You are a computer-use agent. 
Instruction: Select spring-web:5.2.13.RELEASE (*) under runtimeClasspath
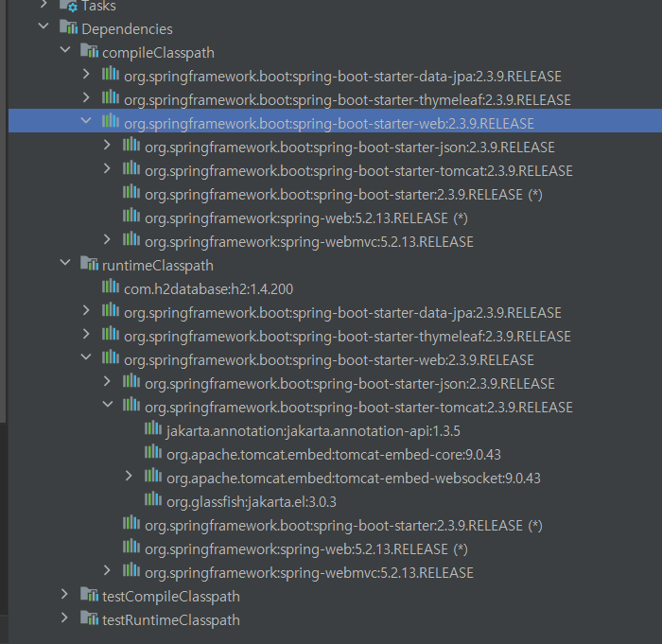tap(306, 549)
